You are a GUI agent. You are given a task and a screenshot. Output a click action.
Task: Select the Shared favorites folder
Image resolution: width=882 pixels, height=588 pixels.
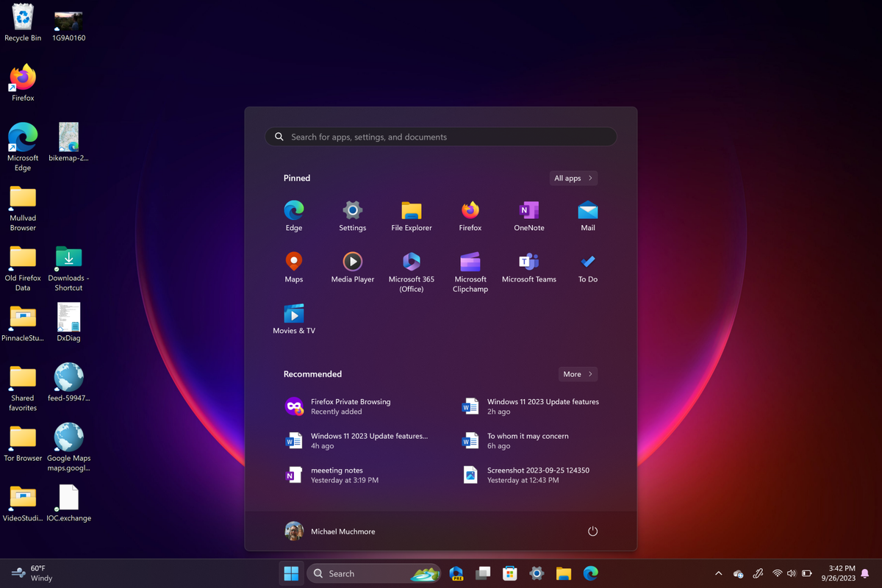(x=23, y=388)
